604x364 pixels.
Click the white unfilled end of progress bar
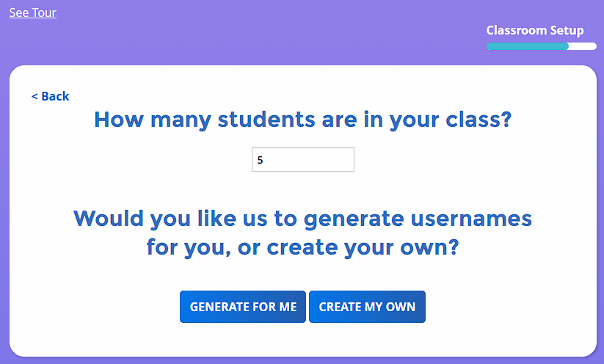tap(583, 46)
